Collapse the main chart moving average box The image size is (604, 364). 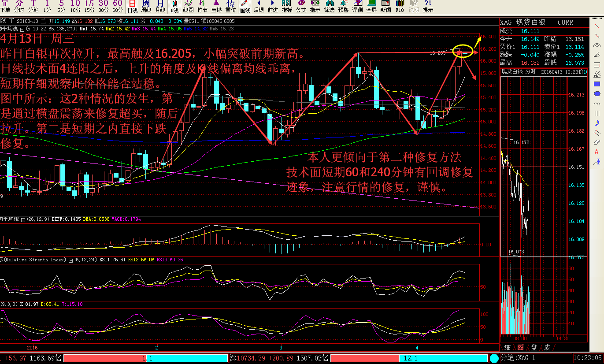point(23,29)
